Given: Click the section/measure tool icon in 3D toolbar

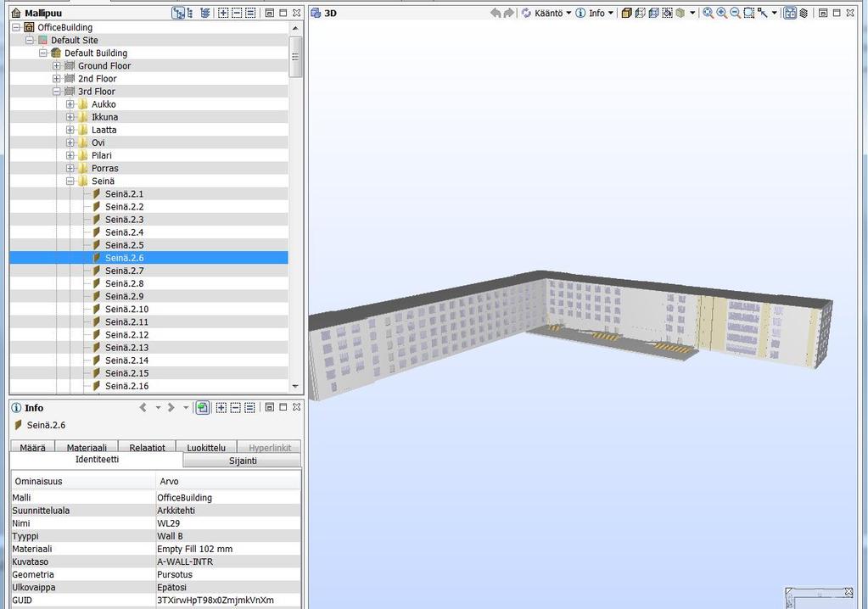Looking at the screenshot, I should pyautogui.click(x=763, y=13).
